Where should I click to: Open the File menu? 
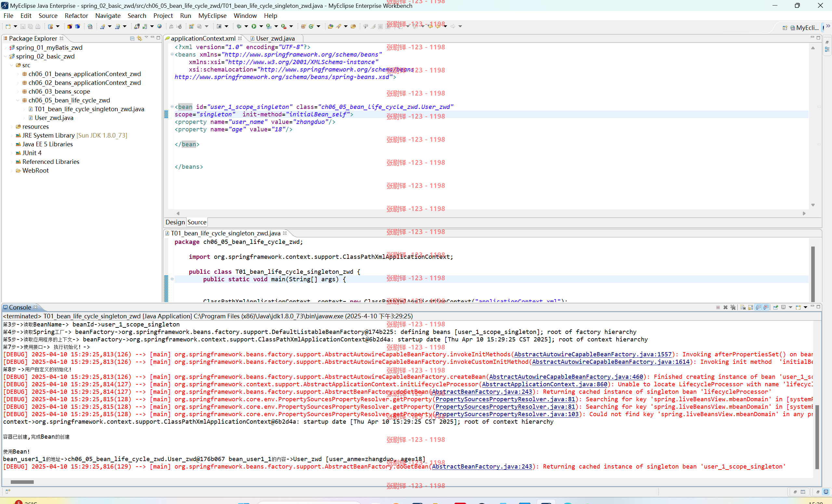point(8,16)
